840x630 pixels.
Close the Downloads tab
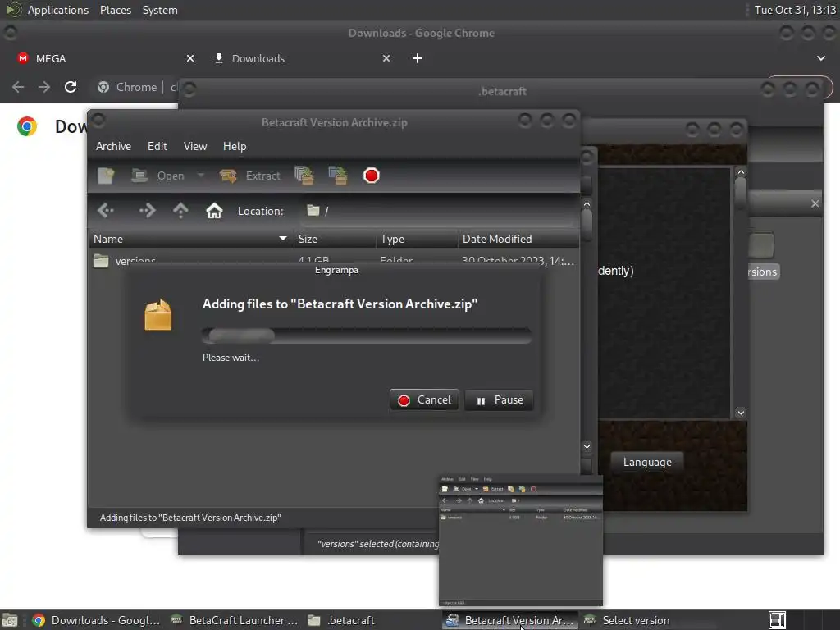tap(386, 58)
